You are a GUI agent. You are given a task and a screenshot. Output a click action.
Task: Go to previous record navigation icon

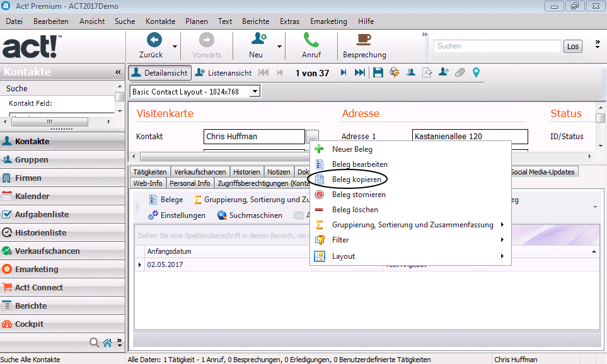click(x=280, y=72)
